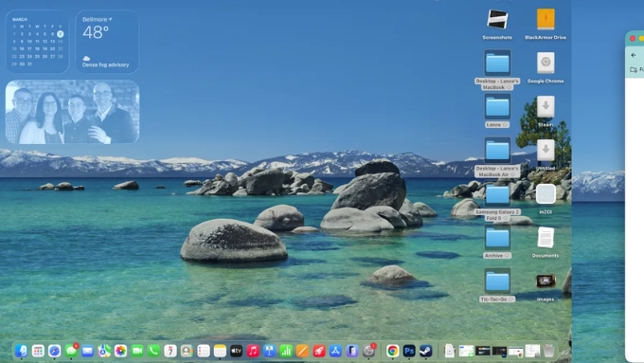Open the Music app in dock

pos(253,351)
